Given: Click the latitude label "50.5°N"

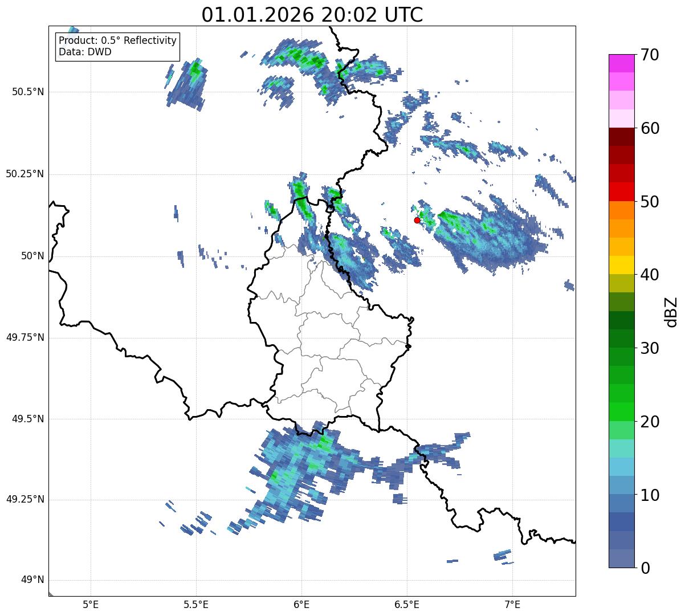Looking at the screenshot, I should tap(28, 92).
